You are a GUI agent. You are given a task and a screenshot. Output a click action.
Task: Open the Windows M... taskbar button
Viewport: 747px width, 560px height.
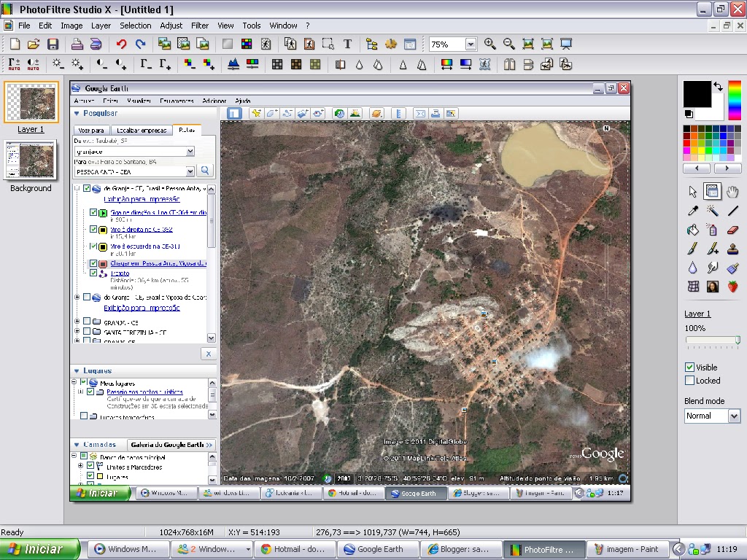(x=128, y=549)
